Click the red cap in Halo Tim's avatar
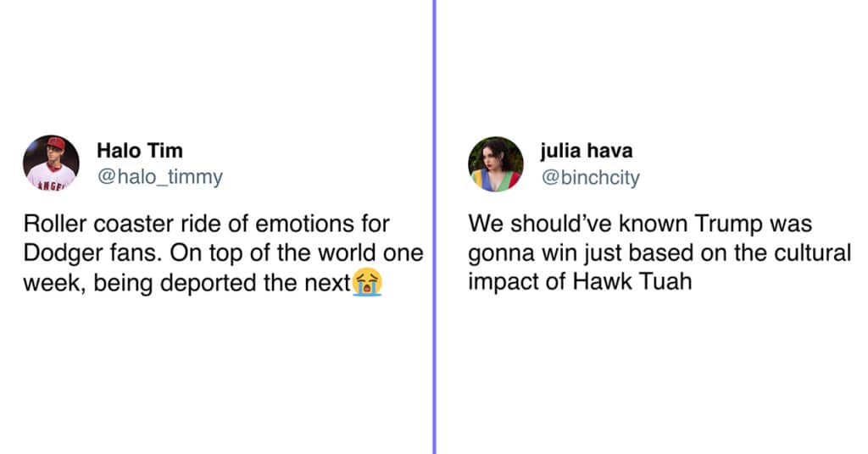Screen dimensions: 868x454 (x=56, y=143)
